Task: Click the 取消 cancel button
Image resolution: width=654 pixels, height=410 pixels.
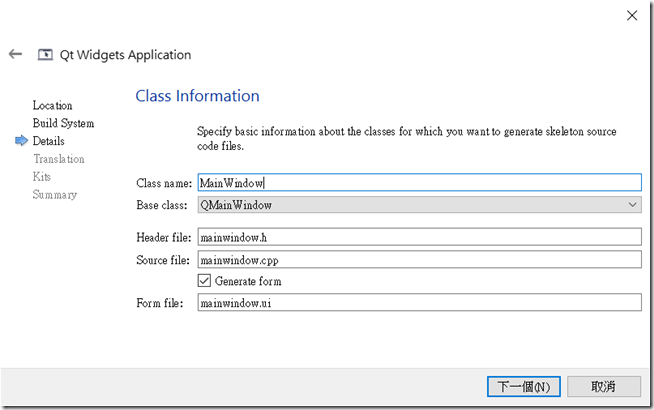Action: coord(604,387)
